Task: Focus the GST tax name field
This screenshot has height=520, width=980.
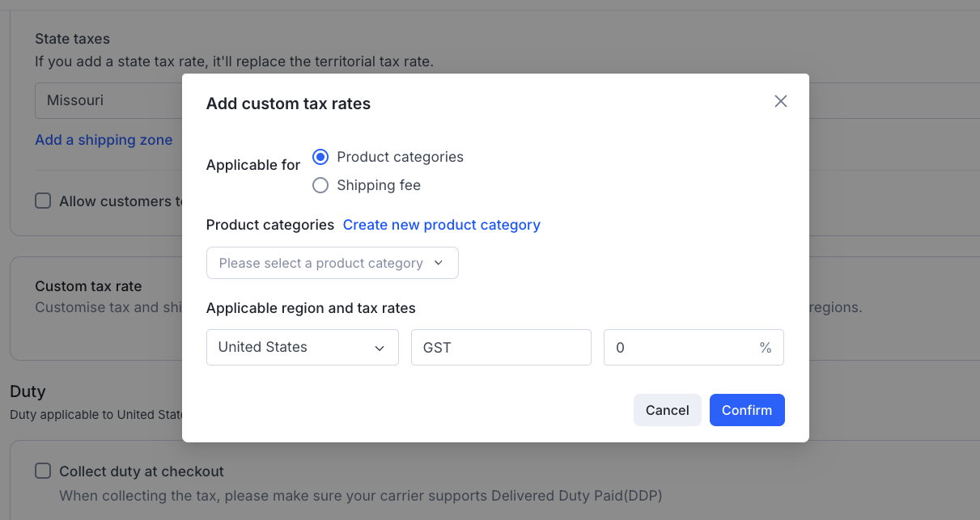Action: [501, 347]
